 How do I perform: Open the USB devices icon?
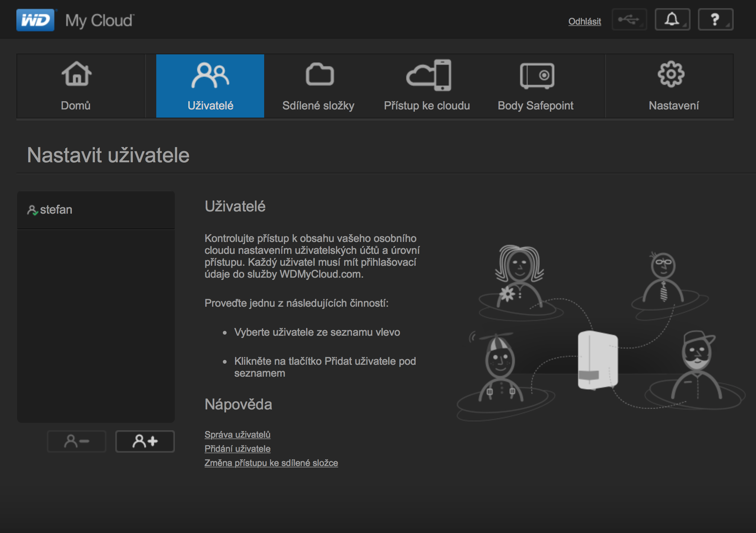coord(629,20)
